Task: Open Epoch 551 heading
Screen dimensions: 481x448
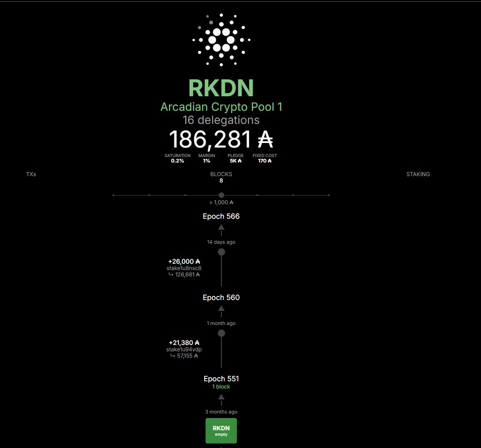Action: pos(221,379)
